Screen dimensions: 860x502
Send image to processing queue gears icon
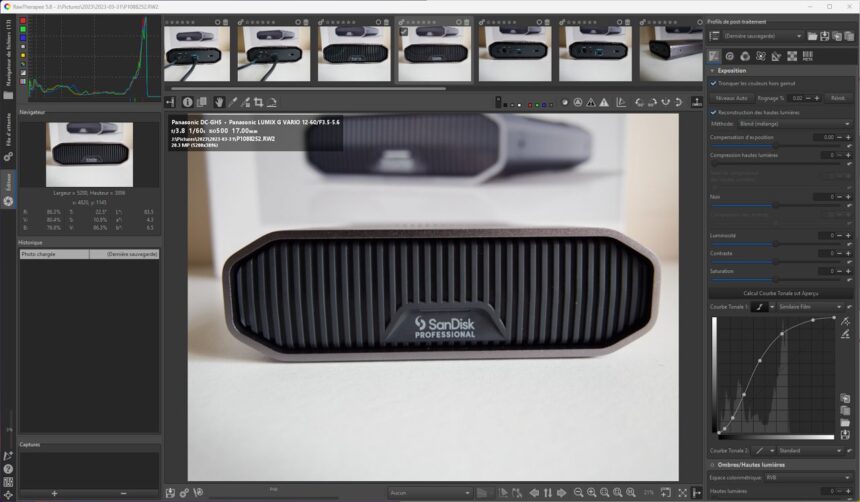point(184,493)
